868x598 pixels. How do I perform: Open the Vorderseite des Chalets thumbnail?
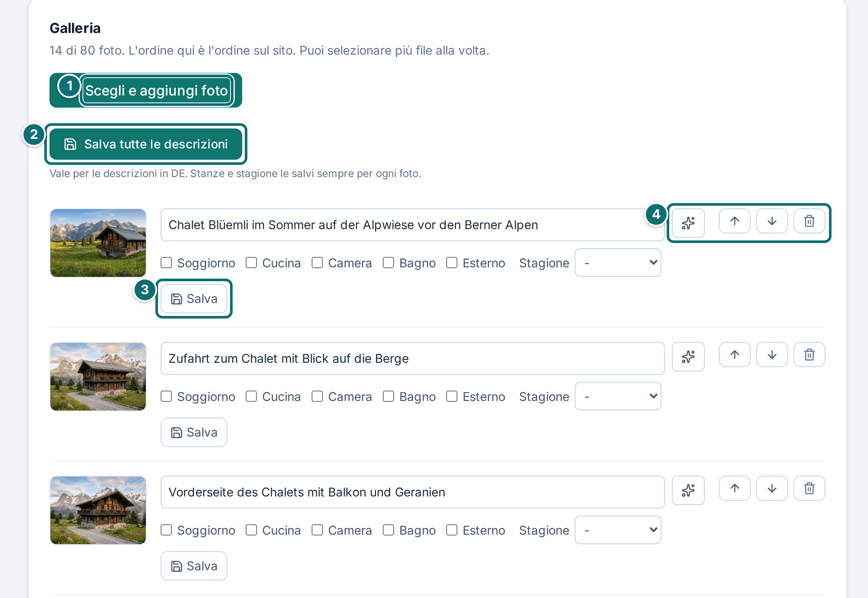coord(98,510)
